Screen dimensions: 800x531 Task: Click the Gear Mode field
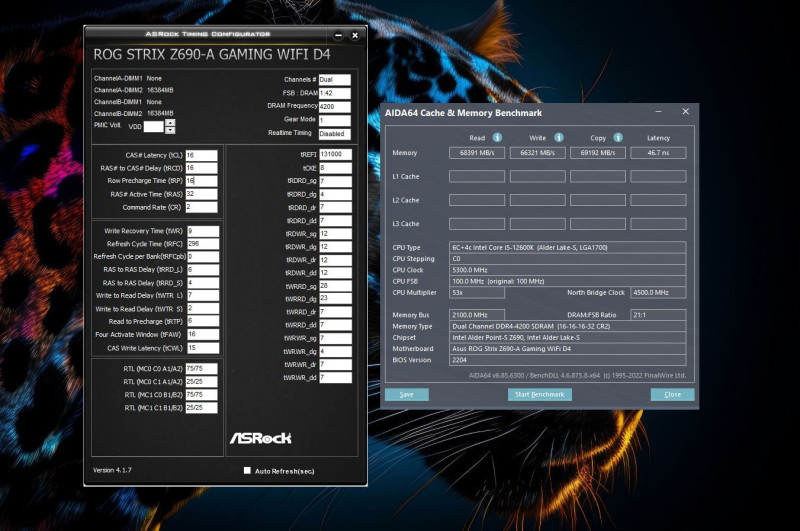(x=335, y=120)
